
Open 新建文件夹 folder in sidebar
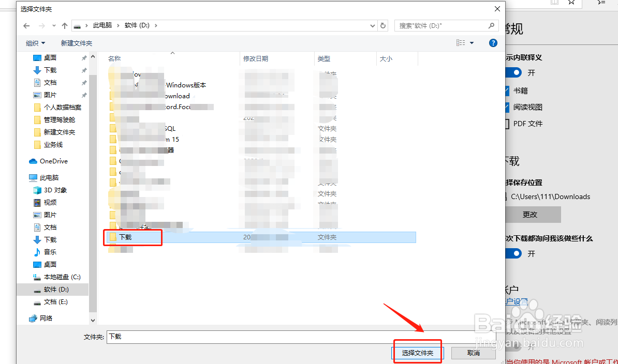click(59, 132)
